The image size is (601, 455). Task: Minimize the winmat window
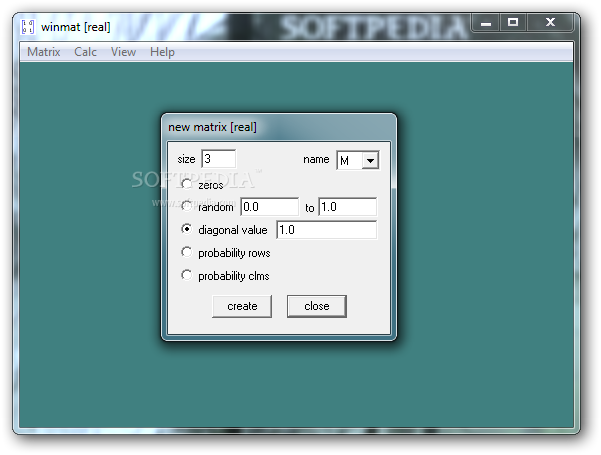pyautogui.click(x=486, y=23)
